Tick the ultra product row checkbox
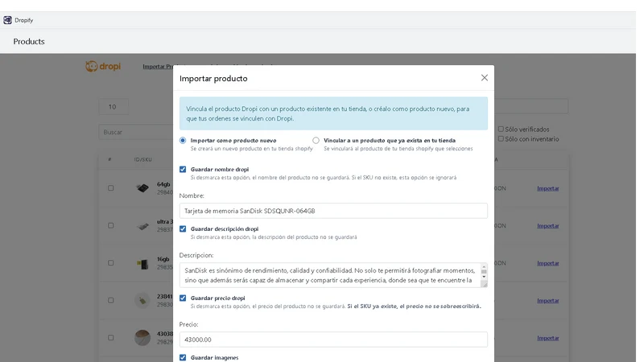 pyautogui.click(x=111, y=225)
